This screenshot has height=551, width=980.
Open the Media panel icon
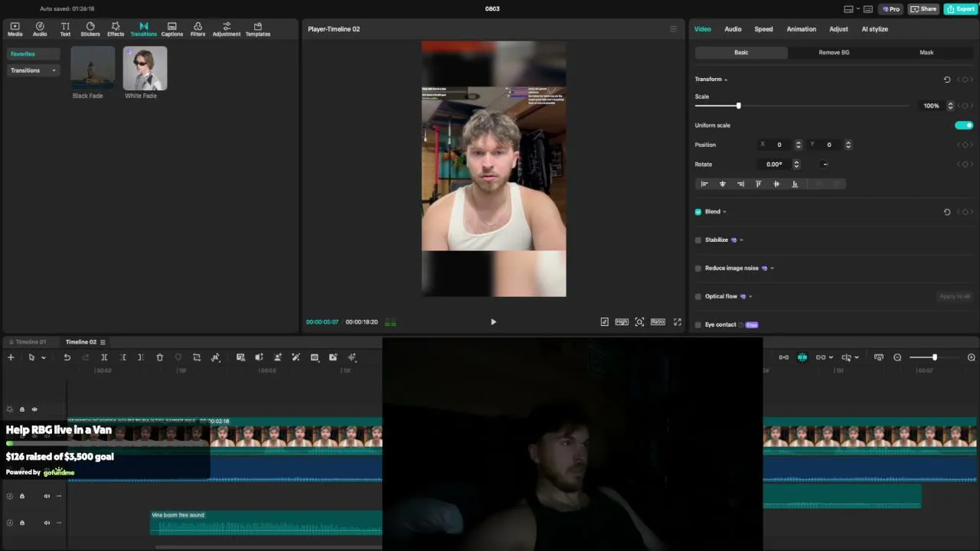tap(15, 29)
